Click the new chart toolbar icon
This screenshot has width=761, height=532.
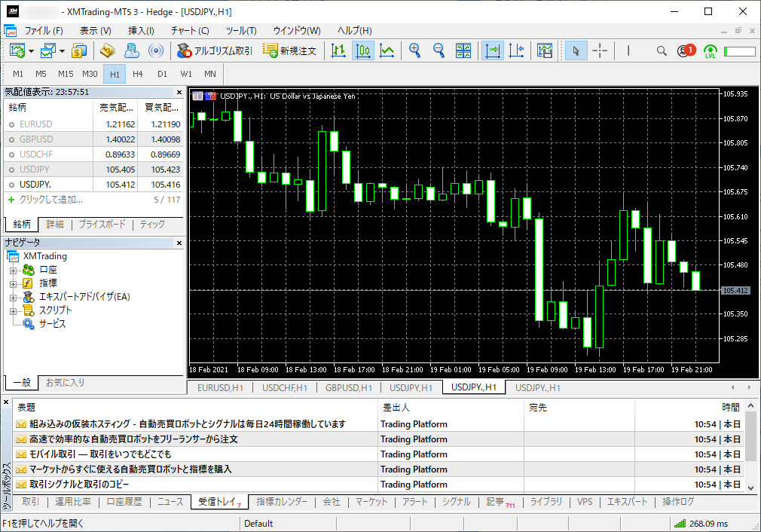click(x=17, y=50)
